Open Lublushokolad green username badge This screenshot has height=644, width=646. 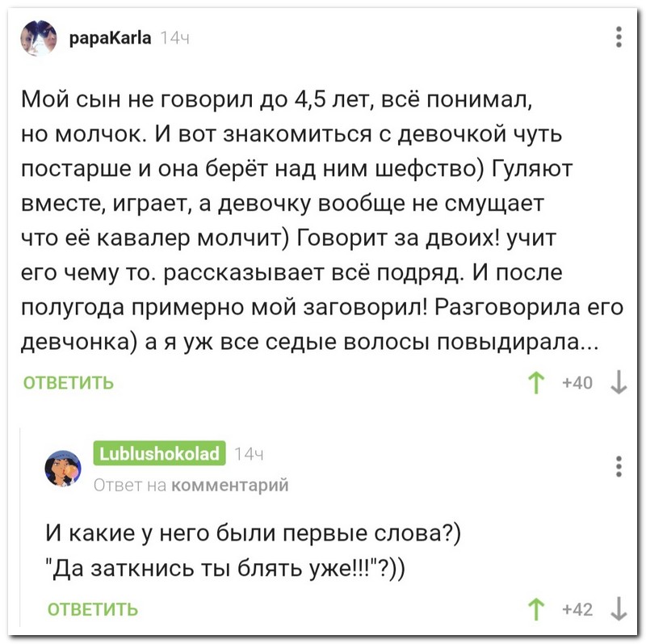click(159, 453)
